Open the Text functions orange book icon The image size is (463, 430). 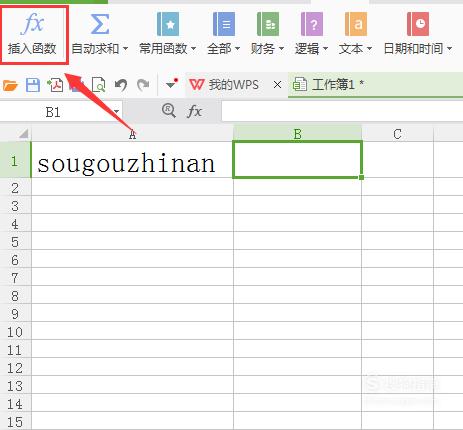pos(356,24)
